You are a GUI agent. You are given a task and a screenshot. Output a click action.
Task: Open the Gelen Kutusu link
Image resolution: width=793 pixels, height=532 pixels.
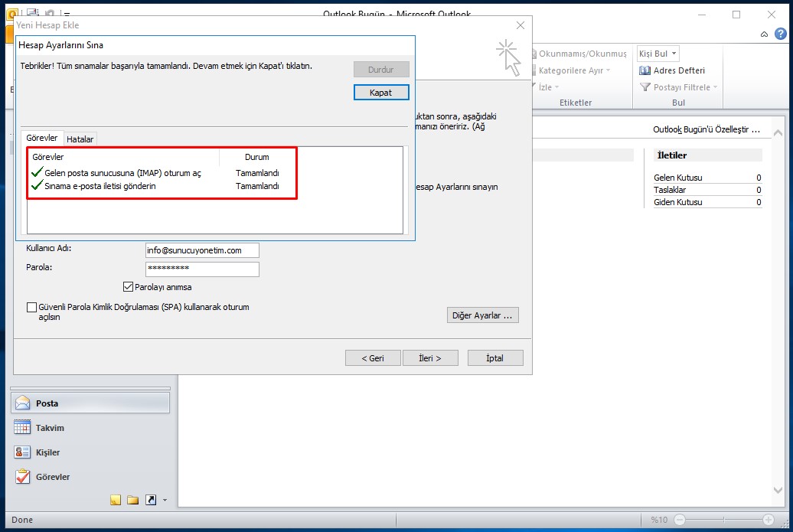677,178
